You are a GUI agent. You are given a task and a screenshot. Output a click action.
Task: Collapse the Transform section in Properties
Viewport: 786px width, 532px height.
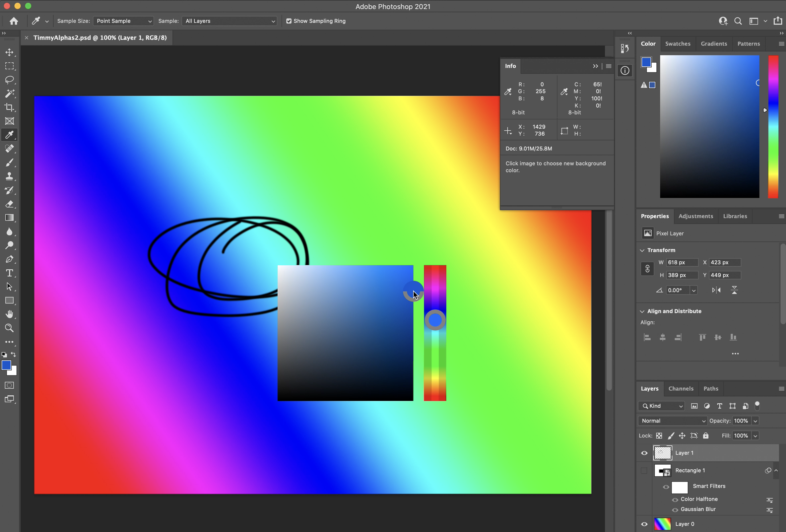(642, 250)
